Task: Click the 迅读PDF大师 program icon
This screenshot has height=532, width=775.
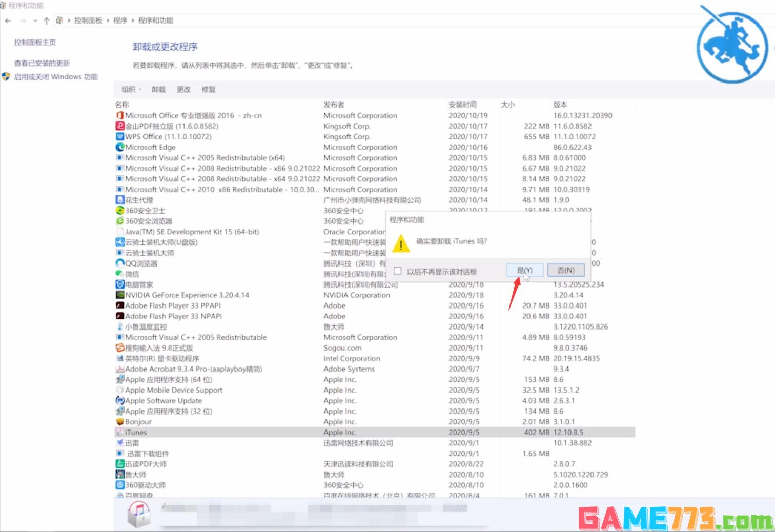Action: coord(120,464)
